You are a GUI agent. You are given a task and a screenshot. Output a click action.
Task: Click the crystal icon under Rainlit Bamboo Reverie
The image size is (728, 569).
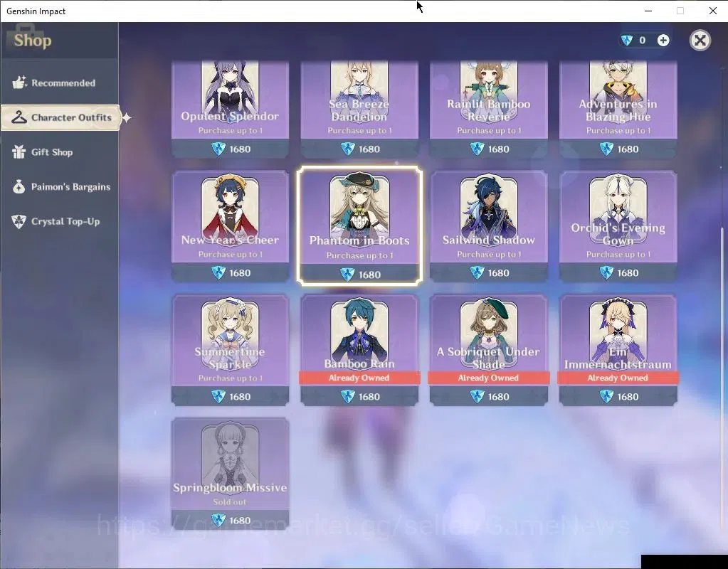pos(477,149)
